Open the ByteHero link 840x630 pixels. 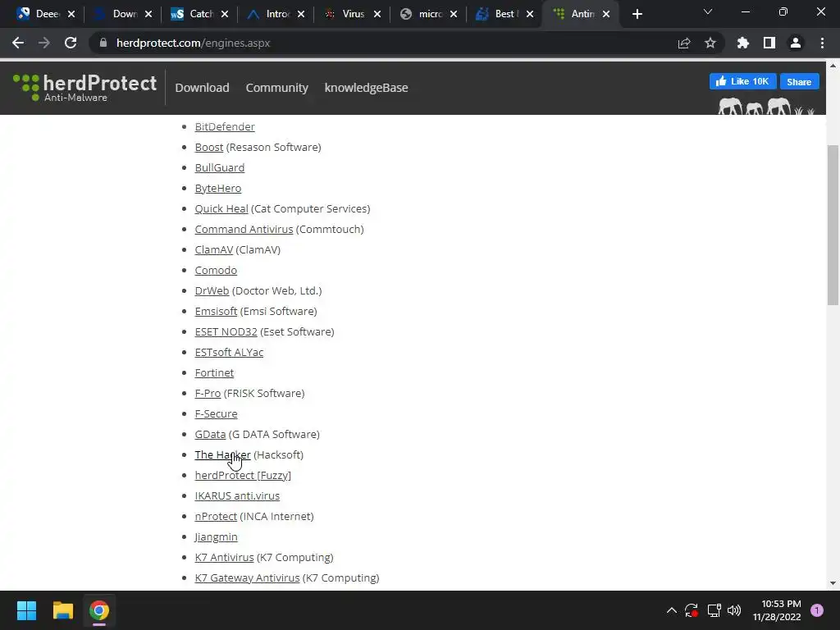(x=218, y=189)
